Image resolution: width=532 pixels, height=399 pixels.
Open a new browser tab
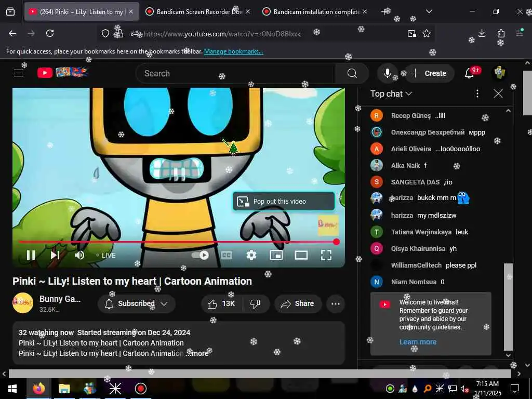385,11
